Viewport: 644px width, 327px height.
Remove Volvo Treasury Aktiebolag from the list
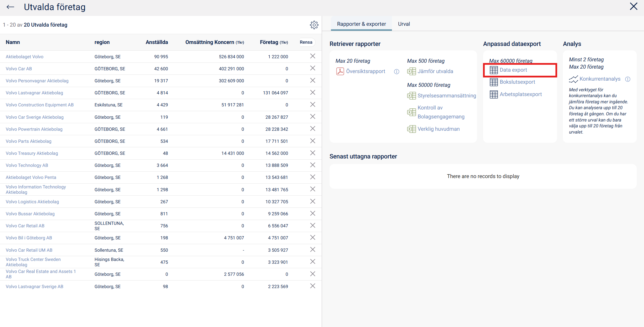click(312, 153)
